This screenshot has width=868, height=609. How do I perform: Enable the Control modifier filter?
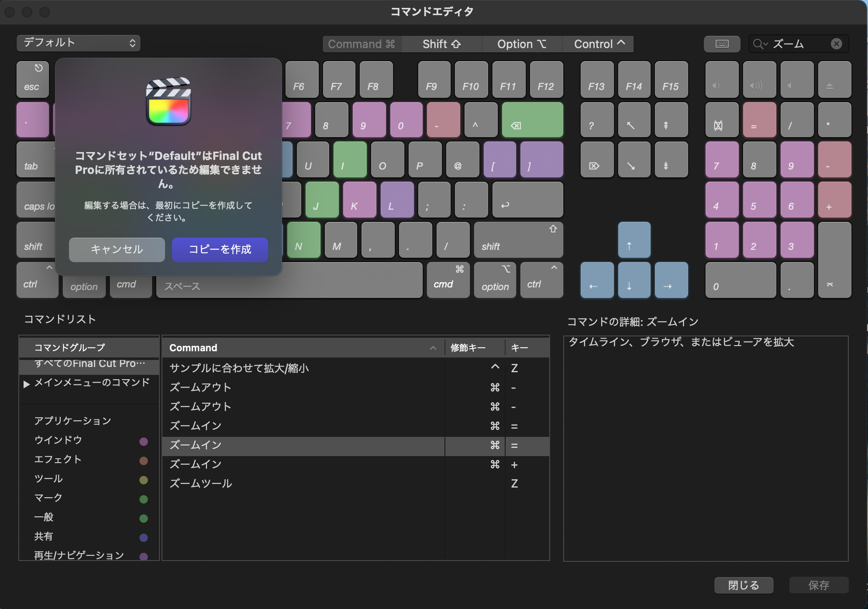click(598, 44)
